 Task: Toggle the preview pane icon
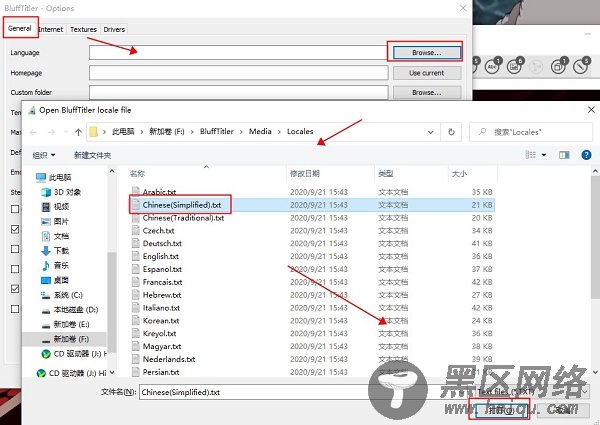(x=564, y=155)
